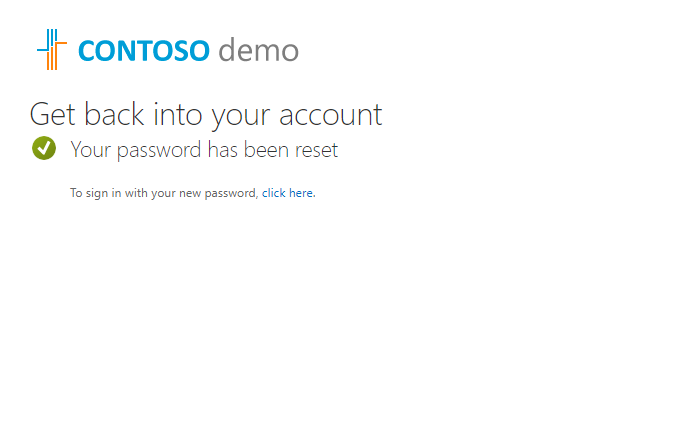Click the gray "demo" logo word

pos(259,49)
